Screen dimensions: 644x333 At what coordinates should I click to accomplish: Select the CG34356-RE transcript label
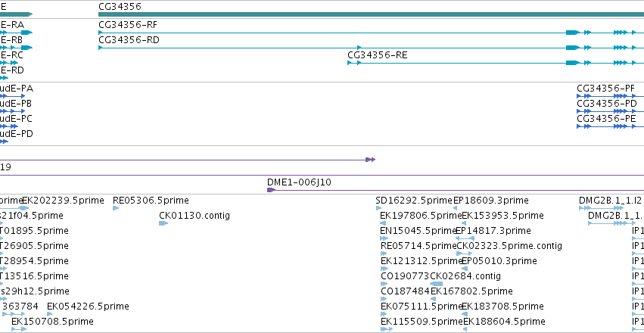(378, 55)
